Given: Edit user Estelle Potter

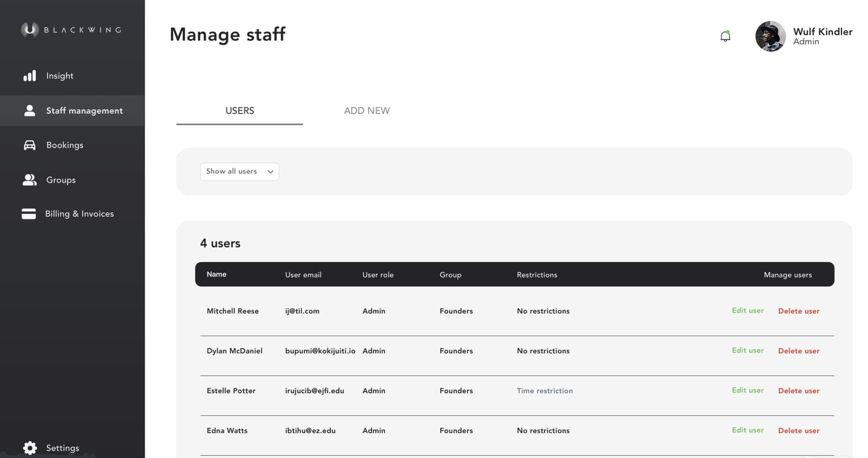Looking at the screenshot, I should click(x=748, y=390).
